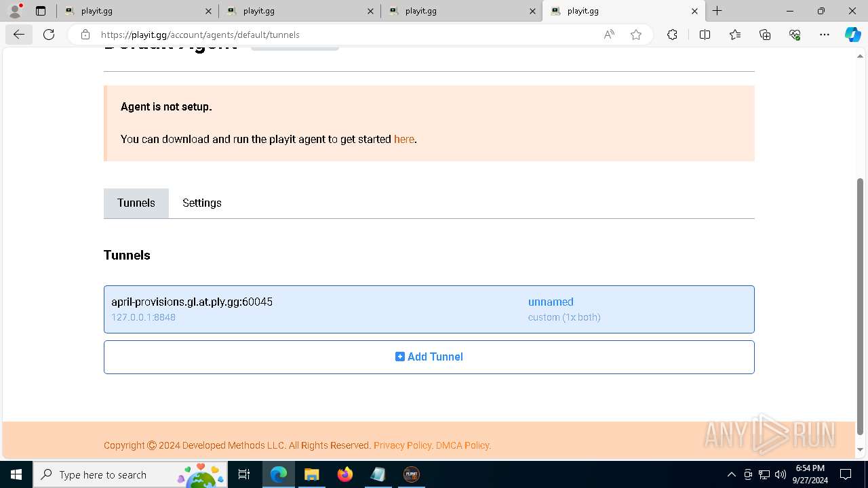Click the Tunnels section heading

point(127,255)
